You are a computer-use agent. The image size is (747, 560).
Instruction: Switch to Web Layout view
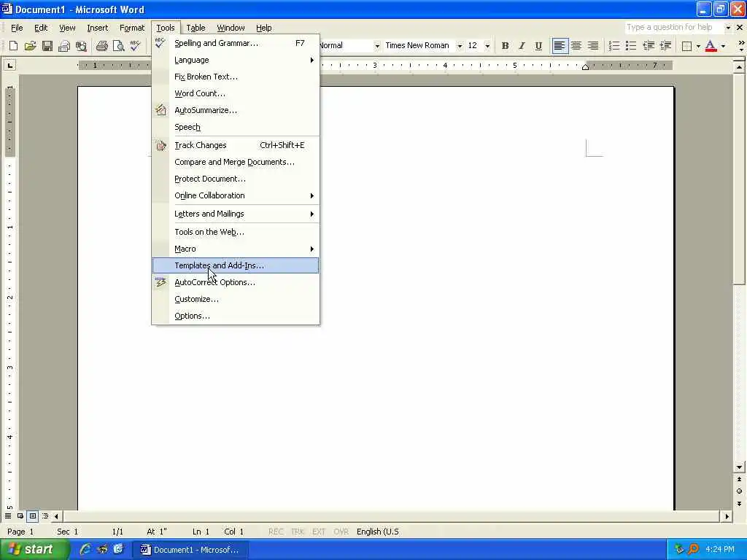point(20,516)
